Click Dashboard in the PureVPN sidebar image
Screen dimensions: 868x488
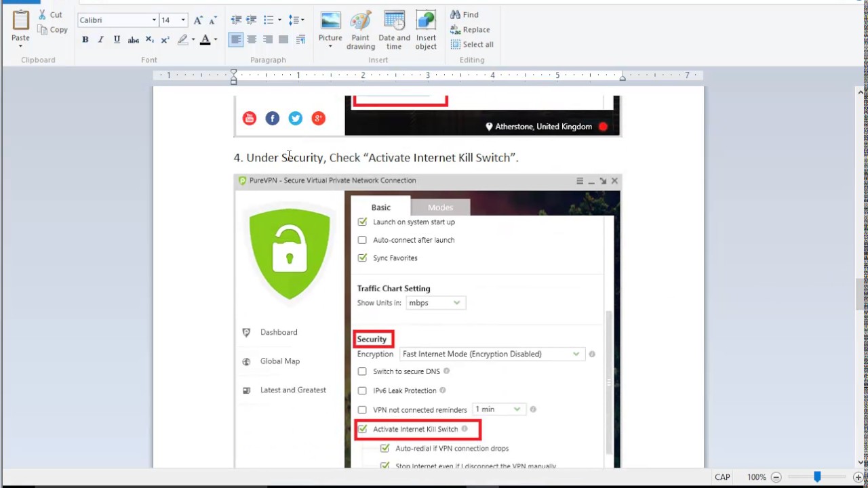tap(279, 332)
